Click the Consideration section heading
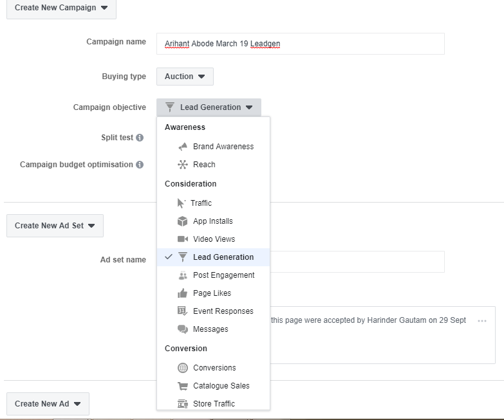 191,184
